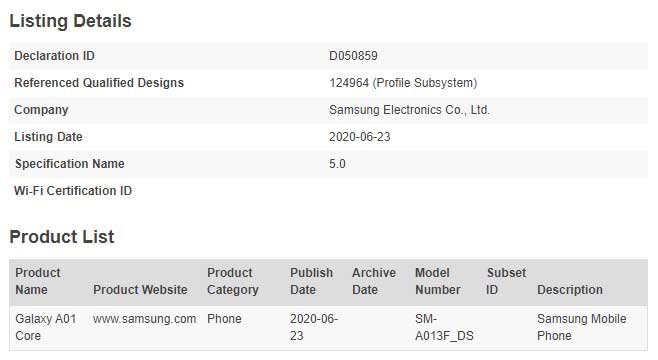
Task: Click the Product List heading
Action: point(62,237)
